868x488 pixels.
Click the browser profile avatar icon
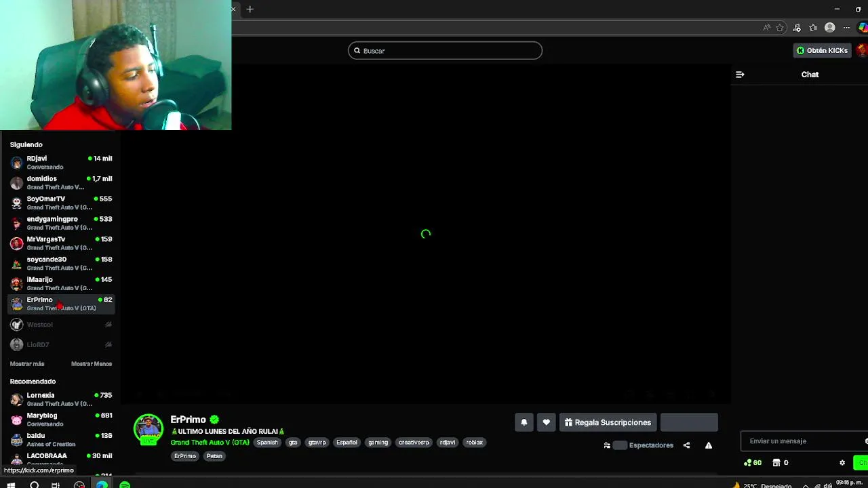[830, 28]
